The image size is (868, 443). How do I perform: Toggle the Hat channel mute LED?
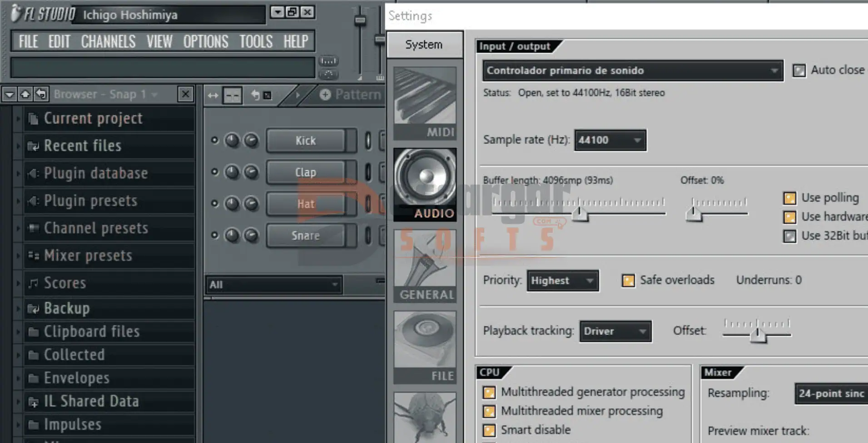pos(214,204)
